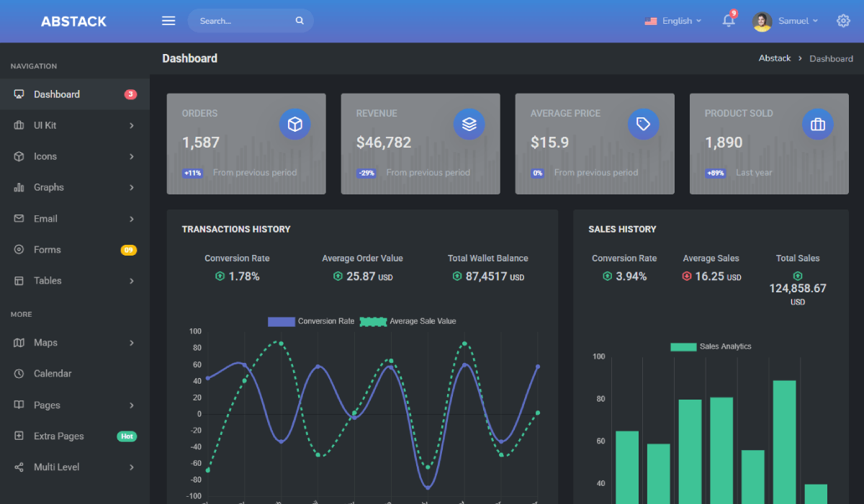Click the Orders box icon

tap(294, 125)
